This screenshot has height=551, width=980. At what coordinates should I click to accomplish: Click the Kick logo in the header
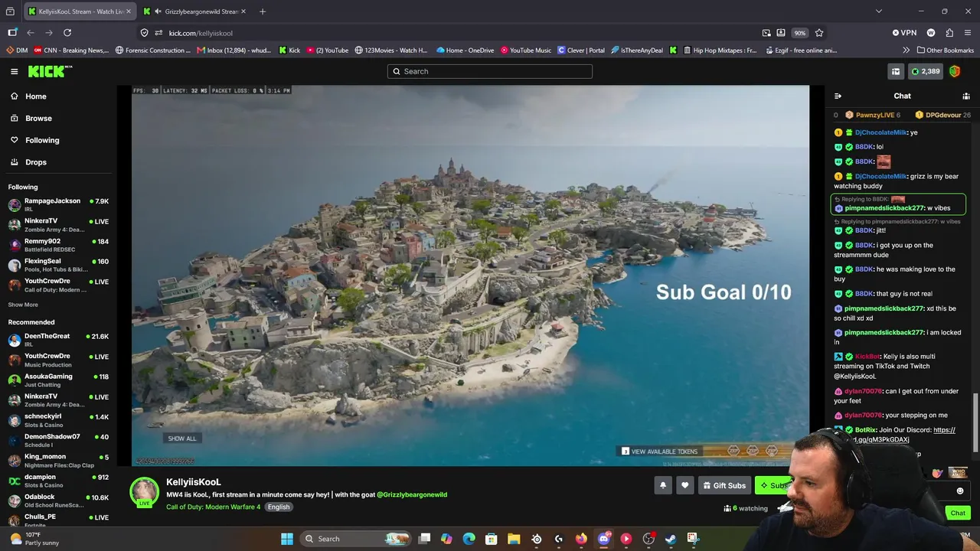click(50, 71)
